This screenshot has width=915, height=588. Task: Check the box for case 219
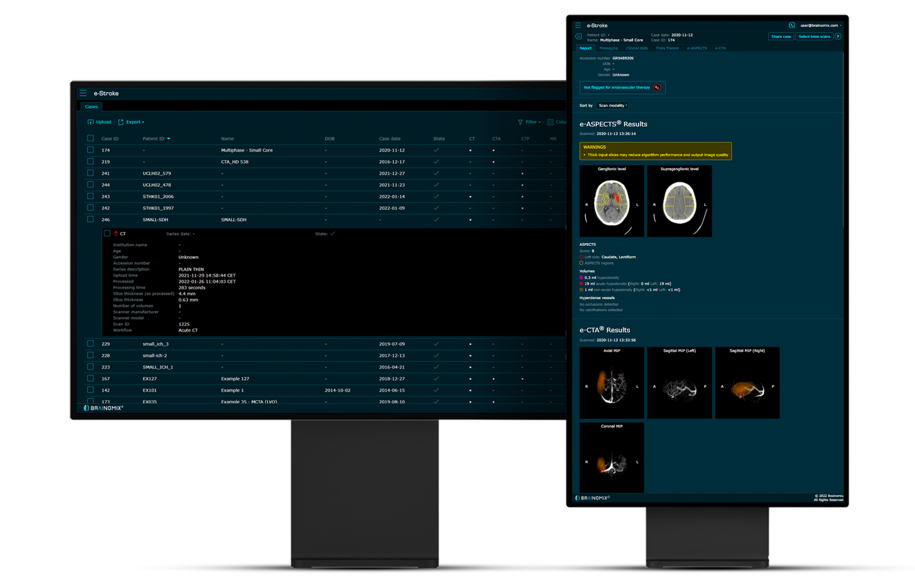pyautogui.click(x=91, y=161)
